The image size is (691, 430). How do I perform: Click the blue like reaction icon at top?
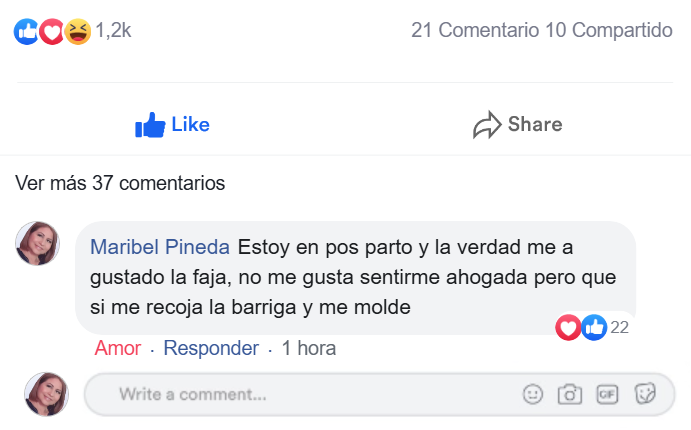pyautogui.click(x=26, y=31)
